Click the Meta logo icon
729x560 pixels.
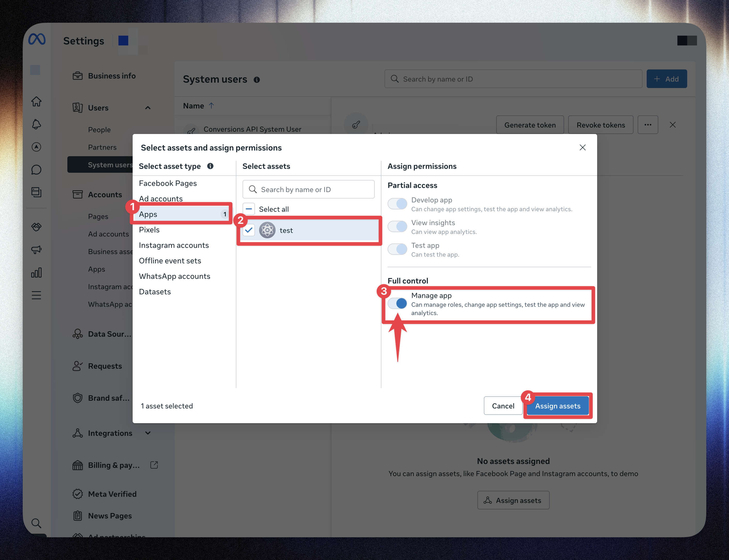point(37,40)
